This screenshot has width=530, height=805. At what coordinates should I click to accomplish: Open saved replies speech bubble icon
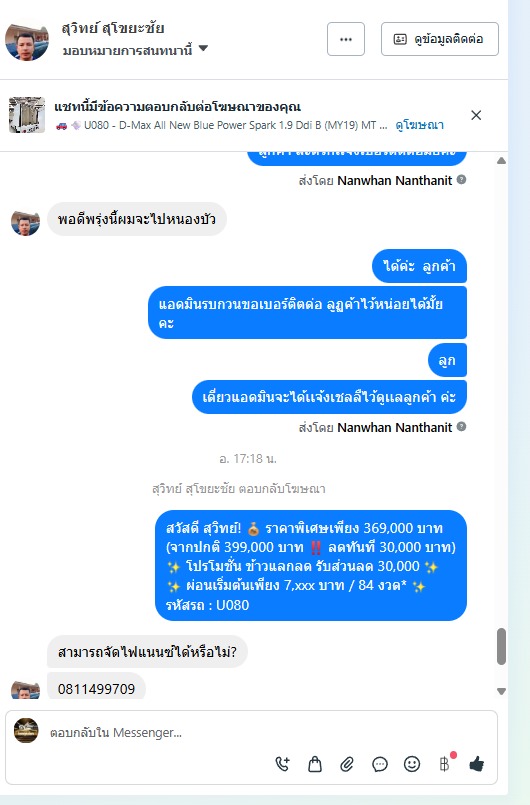click(x=380, y=764)
